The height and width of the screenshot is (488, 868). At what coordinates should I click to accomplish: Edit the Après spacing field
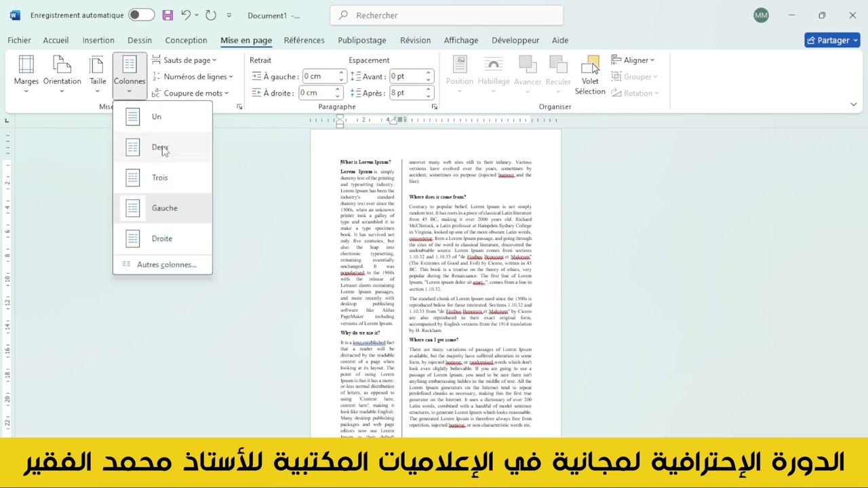tap(407, 93)
